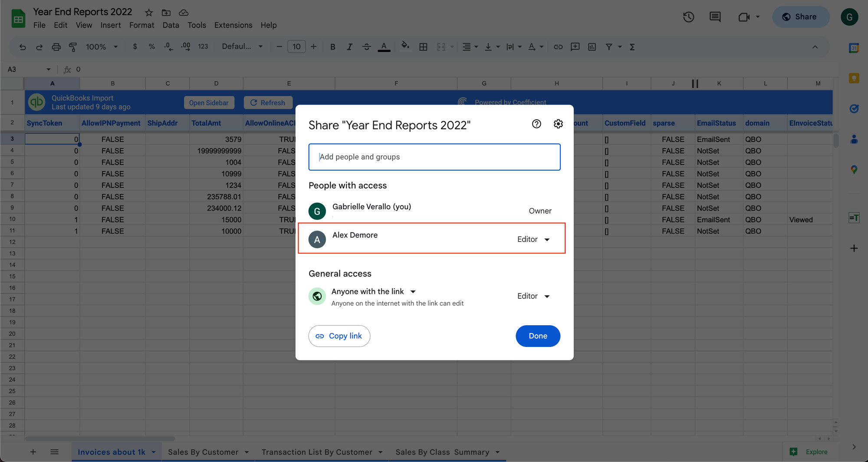Add a new sheet with plus icon

pyautogui.click(x=33, y=452)
